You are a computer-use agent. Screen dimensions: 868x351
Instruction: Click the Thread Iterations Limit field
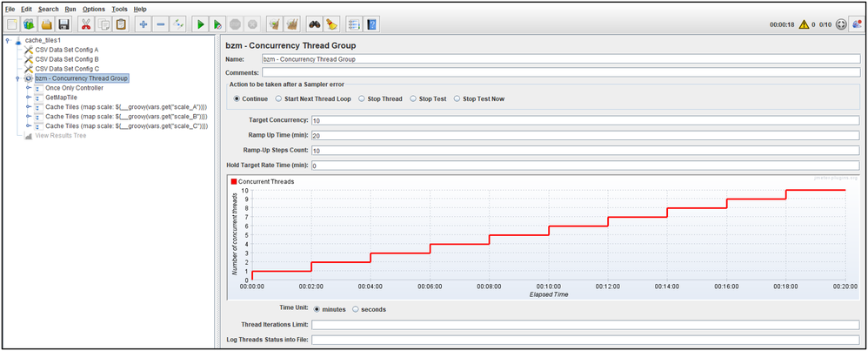point(585,324)
